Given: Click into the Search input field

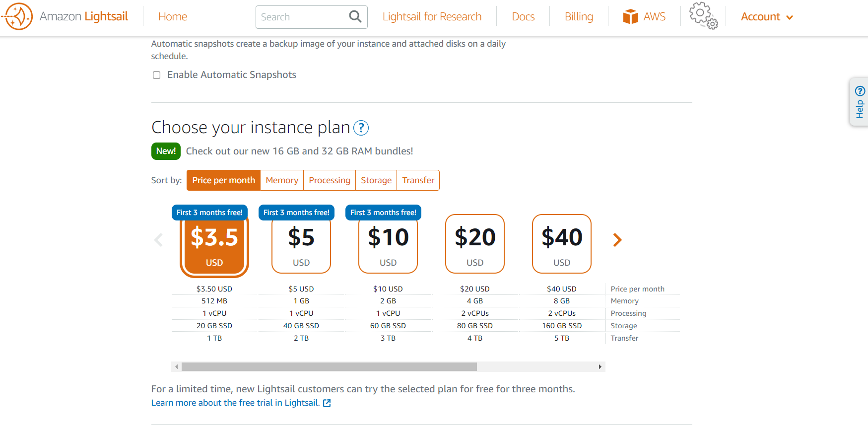Looking at the screenshot, I should [x=303, y=17].
